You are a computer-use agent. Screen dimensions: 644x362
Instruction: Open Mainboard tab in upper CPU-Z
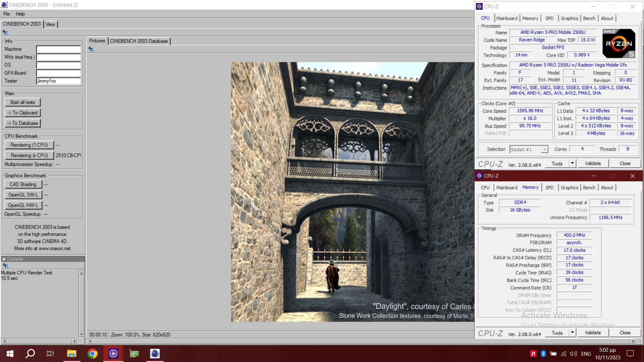pyautogui.click(x=507, y=18)
